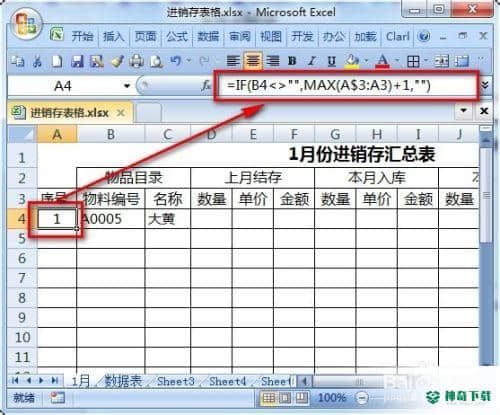Toggle Bold formatting
The width and height of the screenshot is (500, 415).
pyautogui.click(x=292, y=61)
